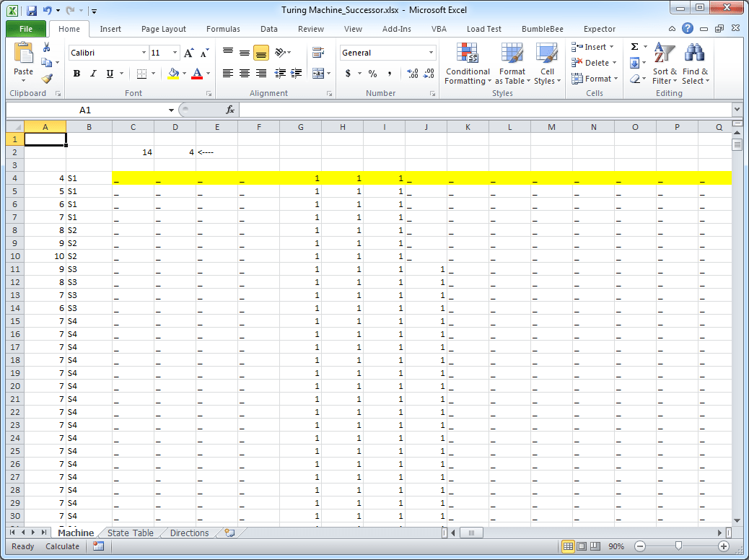Click Undo in Quick Access Toolbar
Image resolution: width=749 pixels, height=560 pixels.
[x=47, y=11]
